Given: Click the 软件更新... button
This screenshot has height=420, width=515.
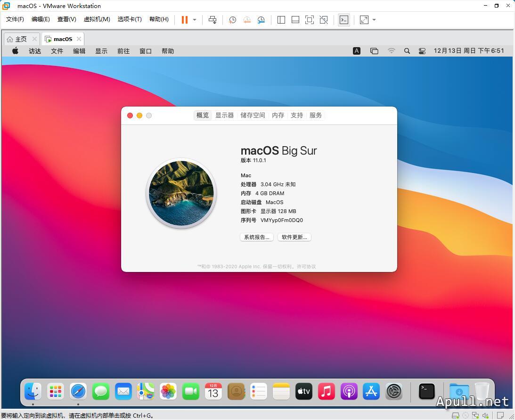Looking at the screenshot, I should pos(294,237).
